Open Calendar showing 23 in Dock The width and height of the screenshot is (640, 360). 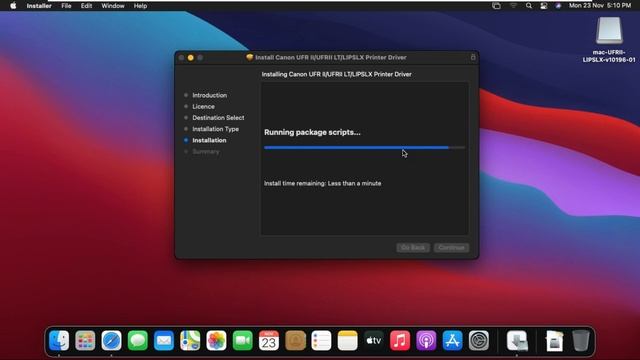click(269, 340)
